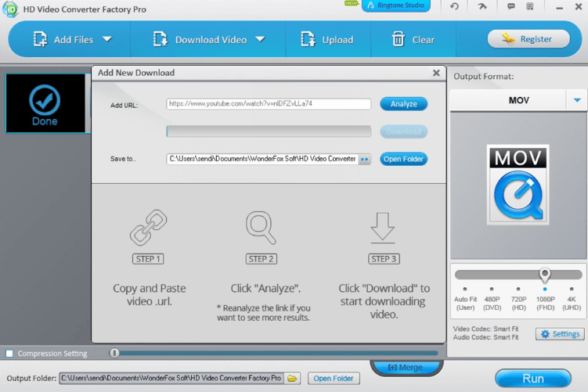
Task: Enable the Compression Setting checkbox
Action: 9,354
